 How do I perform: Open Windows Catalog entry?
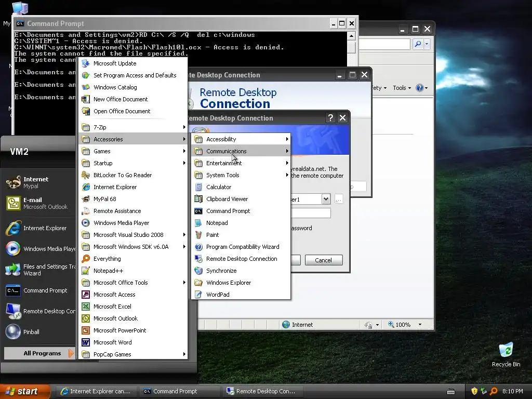point(133,87)
